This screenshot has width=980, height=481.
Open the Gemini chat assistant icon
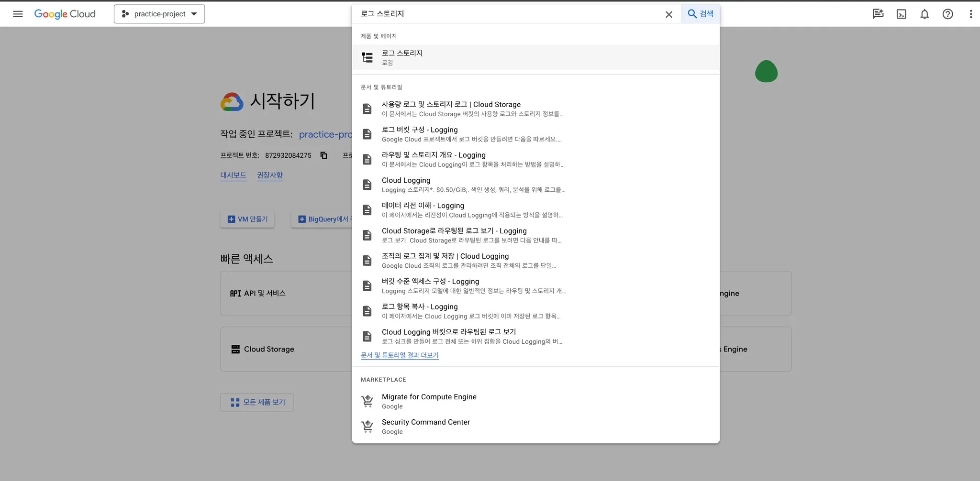[x=878, y=14]
